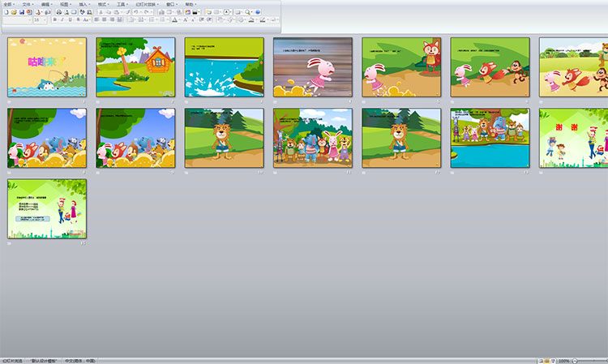Click the Undo arrow icon
The height and width of the screenshot is (364, 608).
138,12
